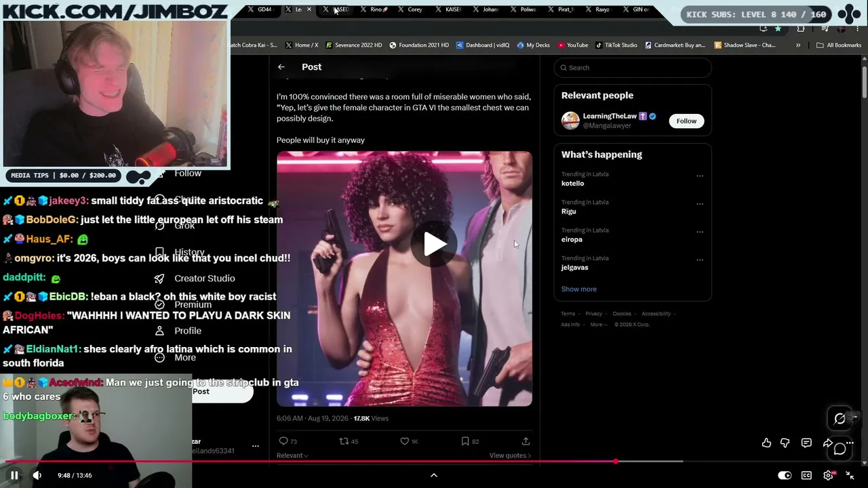Switch to the Poliwa browser tab
This screenshot has height=488, width=868.
pyautogui.click(x=524, y=9)
